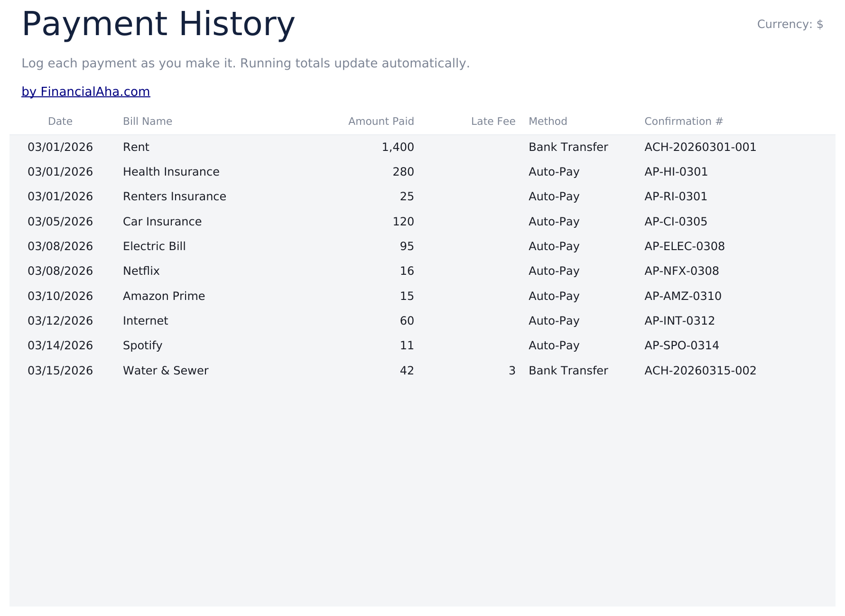The height and width of the screenshot is (616, 845).
Task: Click the 1,400 amount cell
Action: [398, 147]
